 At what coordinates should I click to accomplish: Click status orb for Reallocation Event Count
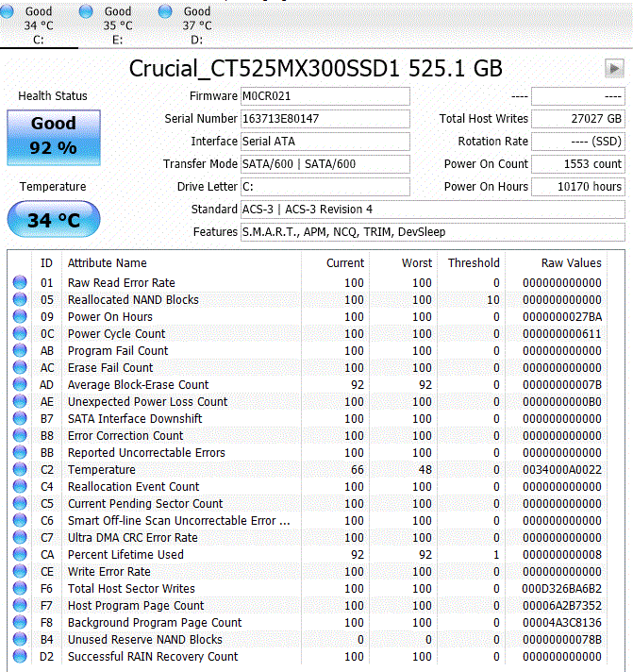(x=20, y=486)
